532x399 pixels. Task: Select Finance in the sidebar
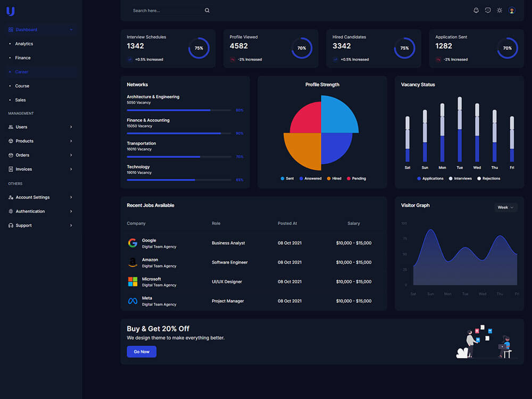[x=23, y=57]
